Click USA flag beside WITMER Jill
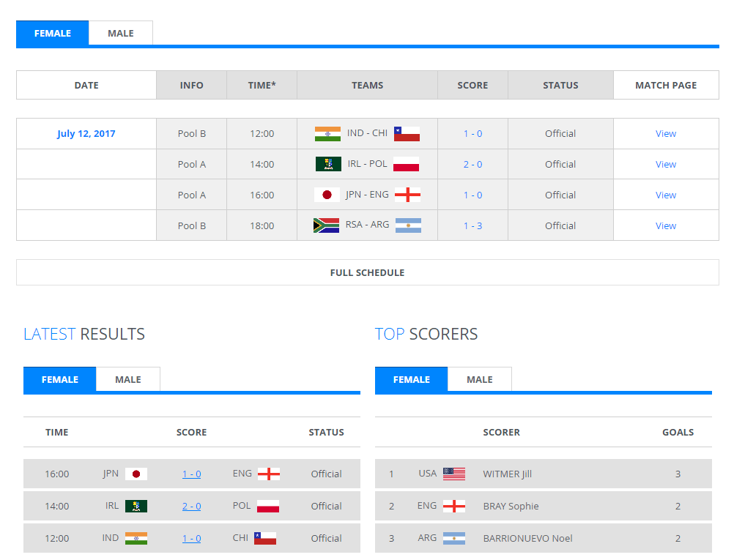This screenshot has height=560, width=734. click(454, 474)
